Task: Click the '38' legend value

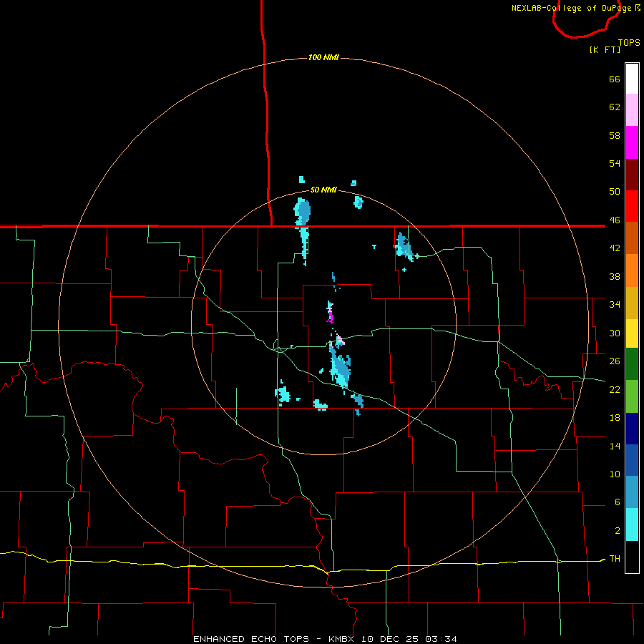Action: click(x=615, y=276)
